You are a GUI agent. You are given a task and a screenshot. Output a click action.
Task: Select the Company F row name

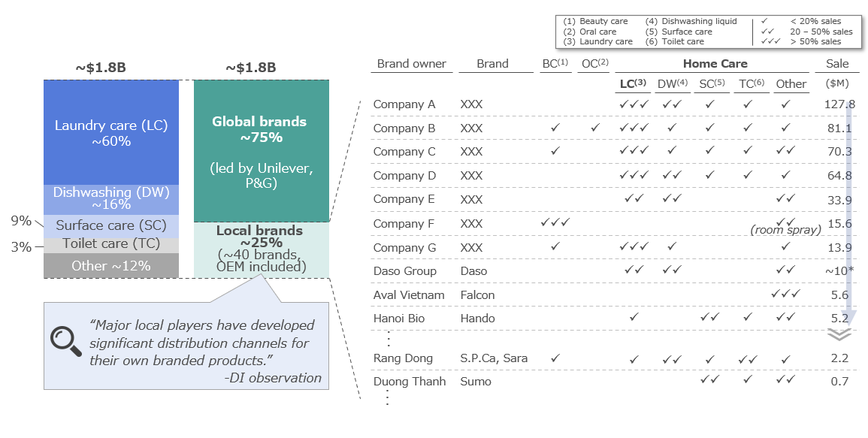[x=404, y=224]
